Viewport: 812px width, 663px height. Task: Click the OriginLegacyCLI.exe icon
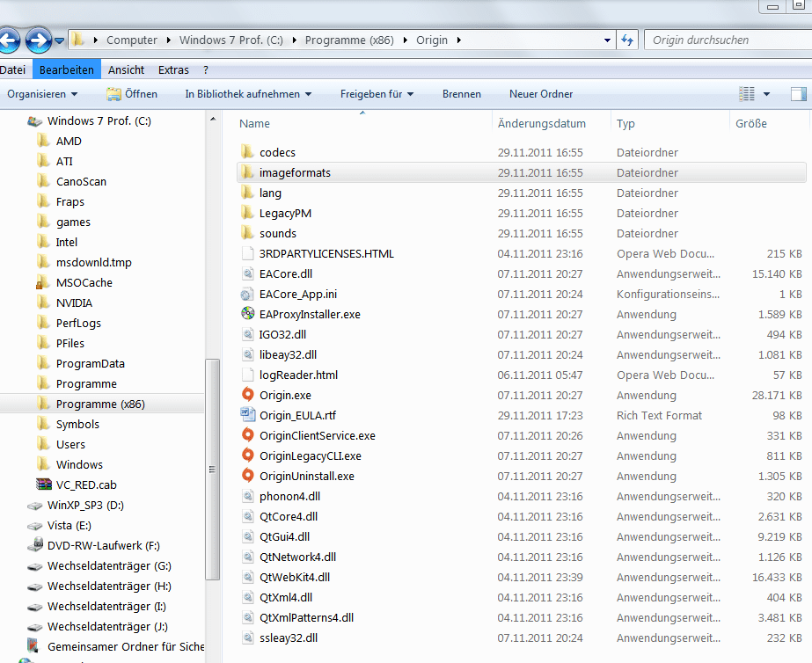pos(248,455)
